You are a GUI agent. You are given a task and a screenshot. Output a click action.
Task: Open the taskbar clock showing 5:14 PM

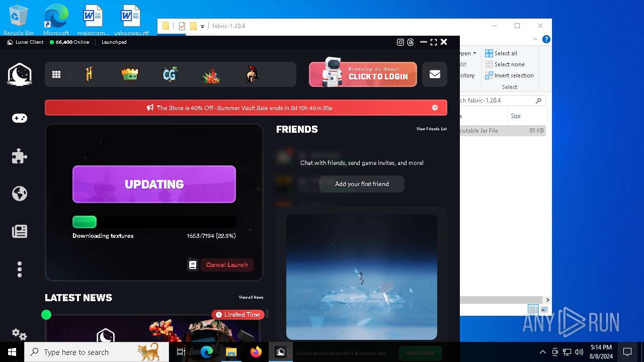pyautogui.click(x=601, y=352)
